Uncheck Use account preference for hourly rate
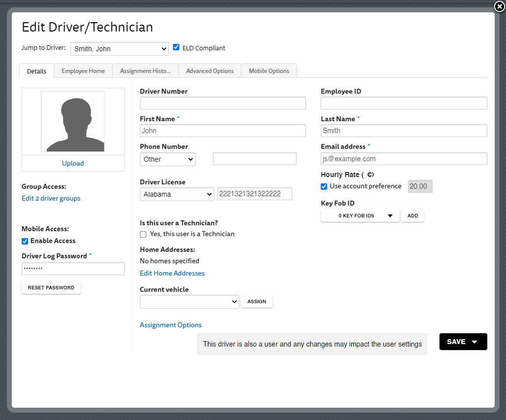This screenshot has width=506, height=420. pos(324,186)
